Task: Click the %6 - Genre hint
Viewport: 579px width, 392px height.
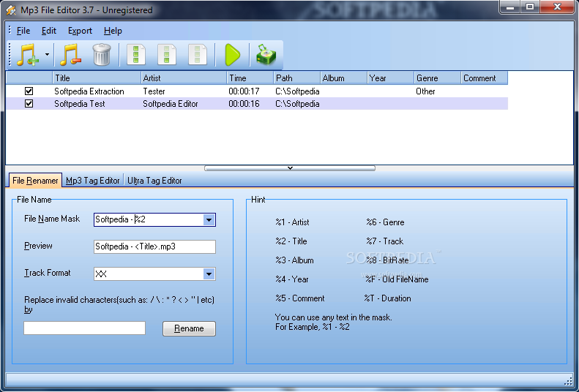Action: coord(385,222)
